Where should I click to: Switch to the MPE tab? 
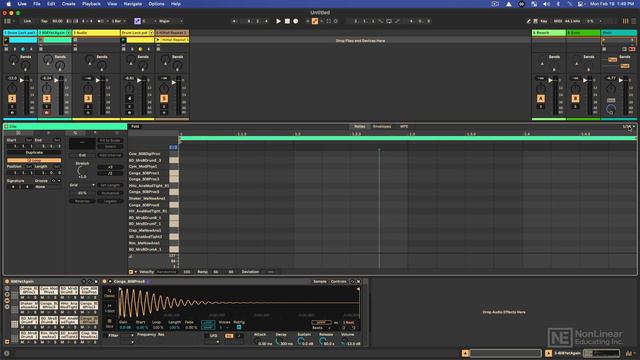pos(404,127)
